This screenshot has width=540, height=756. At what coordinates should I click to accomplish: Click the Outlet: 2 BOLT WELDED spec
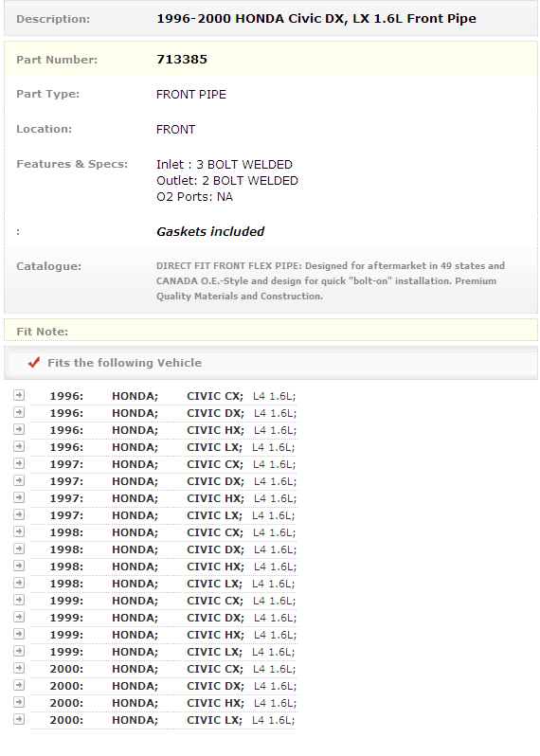click(227, 181)
